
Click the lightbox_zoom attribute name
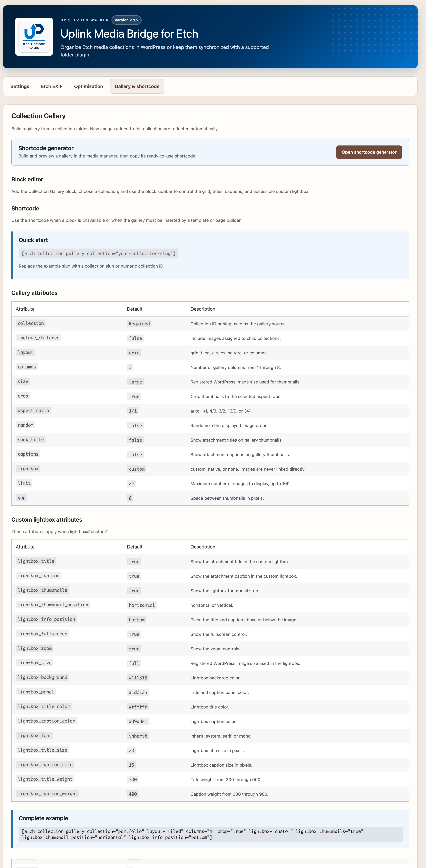pos(35,648)
